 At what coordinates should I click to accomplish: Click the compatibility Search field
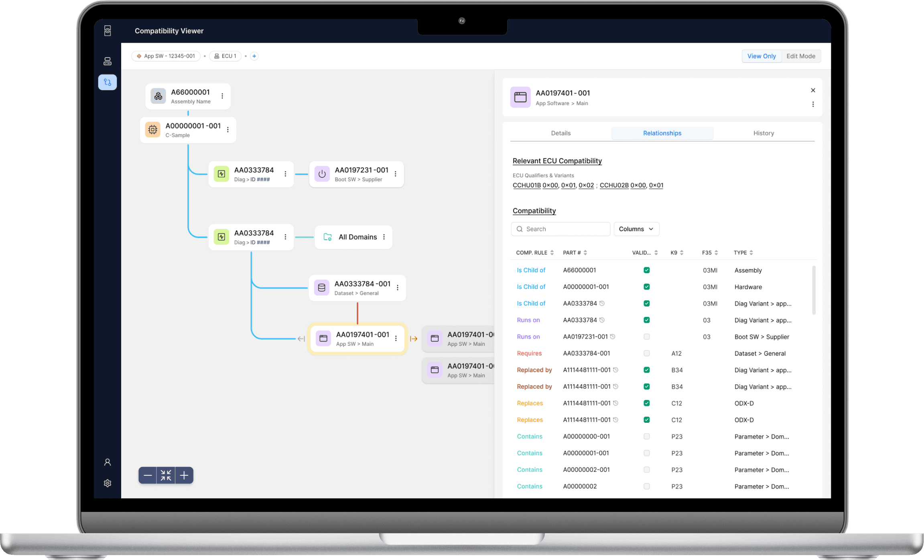tap(560, 229)
